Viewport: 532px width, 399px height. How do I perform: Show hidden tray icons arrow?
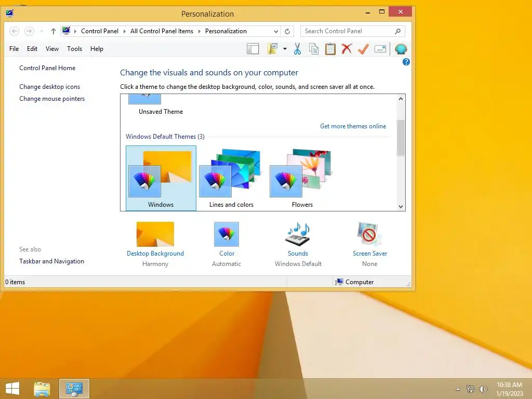458,389
